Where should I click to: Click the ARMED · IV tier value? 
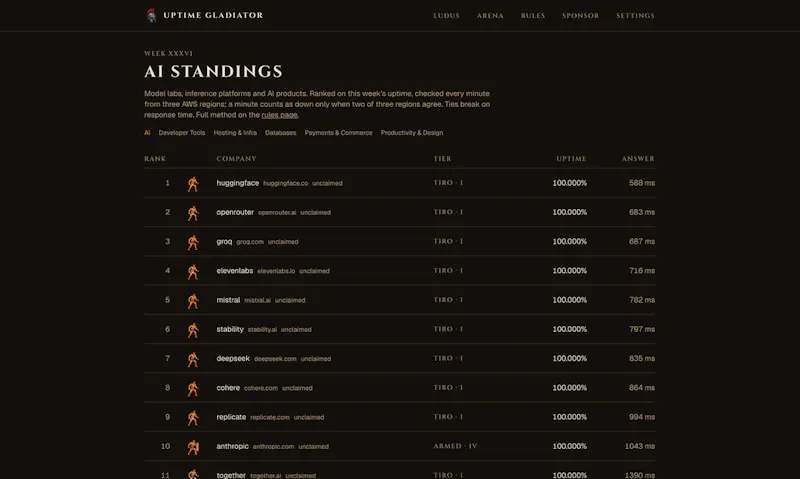pyautogui.click(x=456, y=446)
